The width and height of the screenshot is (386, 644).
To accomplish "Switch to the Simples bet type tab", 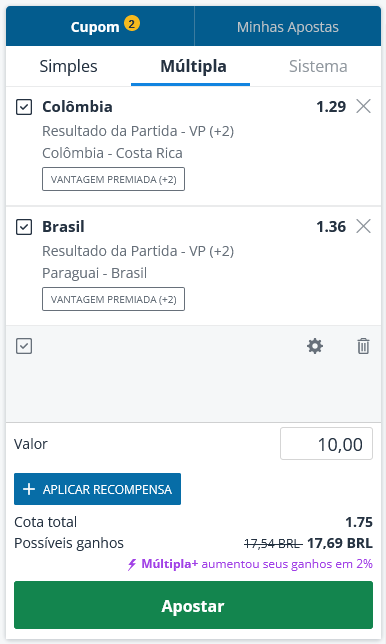I will tap(69, 66).
